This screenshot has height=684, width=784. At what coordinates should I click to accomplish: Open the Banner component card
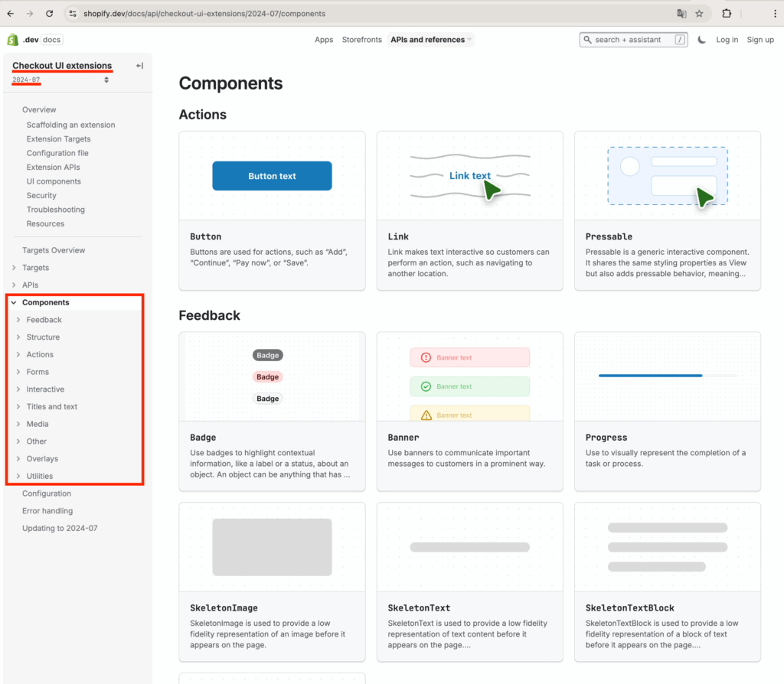click(x=469, y=412)
